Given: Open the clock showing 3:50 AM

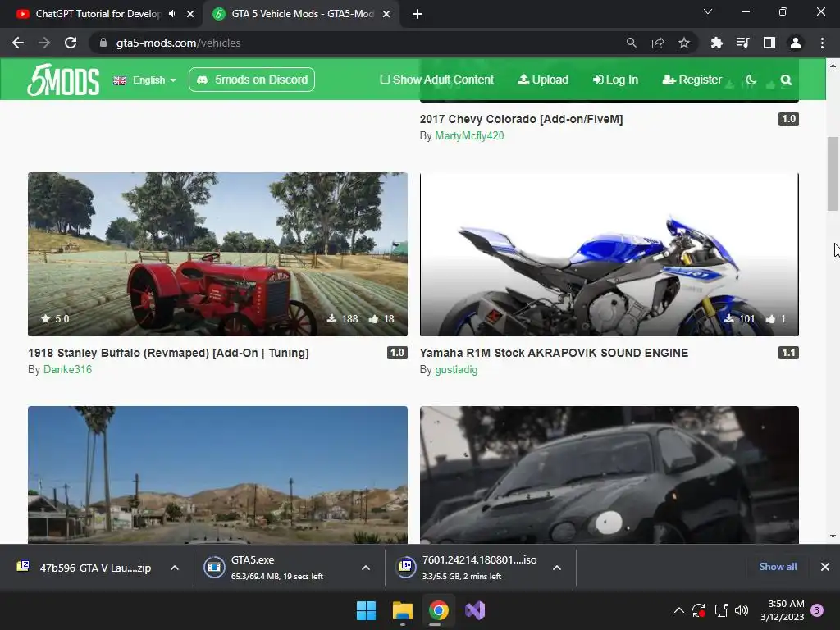Looking at the screenshot, I should 782,610.
